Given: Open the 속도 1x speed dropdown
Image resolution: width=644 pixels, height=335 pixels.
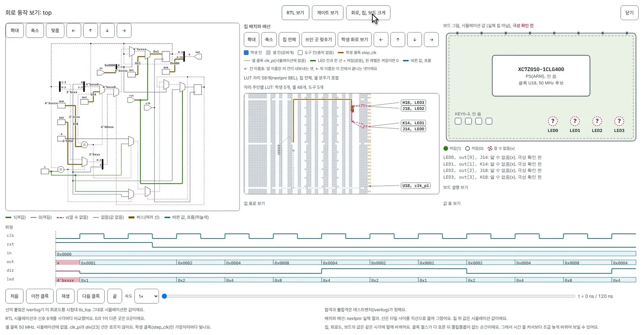Looking at the screenshot, I should 147,296.
